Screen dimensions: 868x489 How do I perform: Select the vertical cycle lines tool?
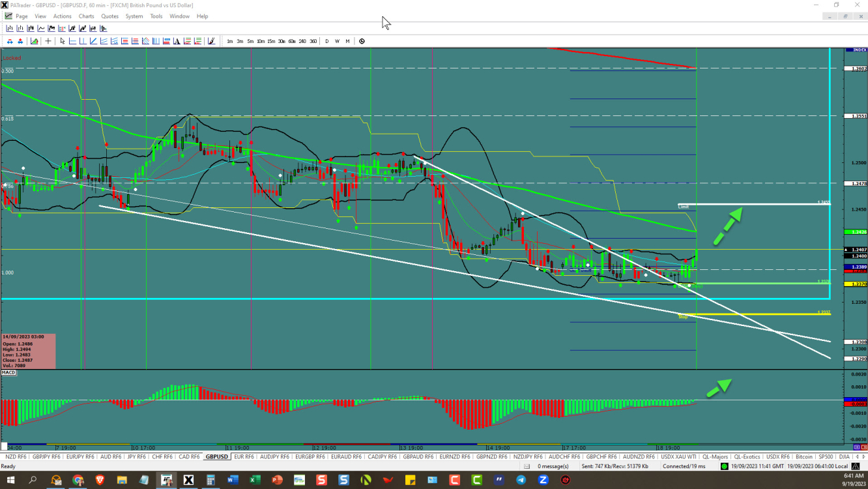pos(156,41)
